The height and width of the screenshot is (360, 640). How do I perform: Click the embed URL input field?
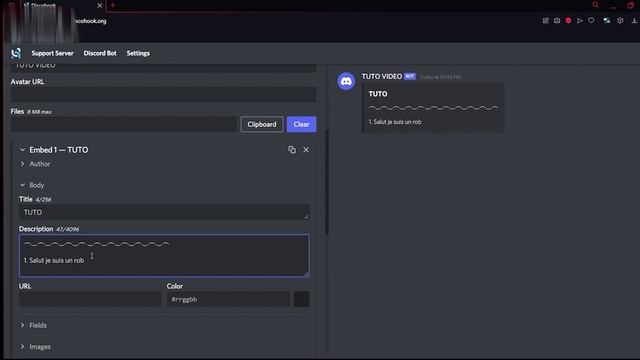click(x=90, y=299)
